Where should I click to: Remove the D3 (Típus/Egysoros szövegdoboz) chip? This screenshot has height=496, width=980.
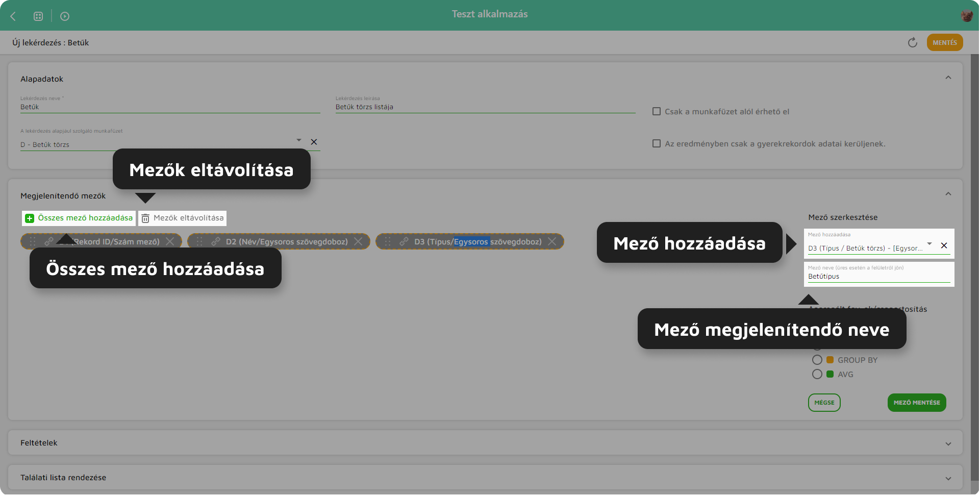552,241
